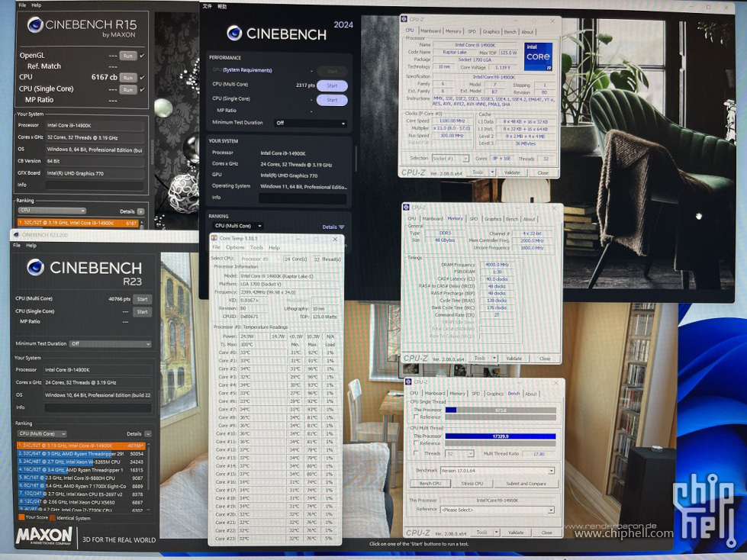The image size is (747, 560).
Task: Enable Reference checkbox under CPU Multi Thread
Action: tap(416, 443)
